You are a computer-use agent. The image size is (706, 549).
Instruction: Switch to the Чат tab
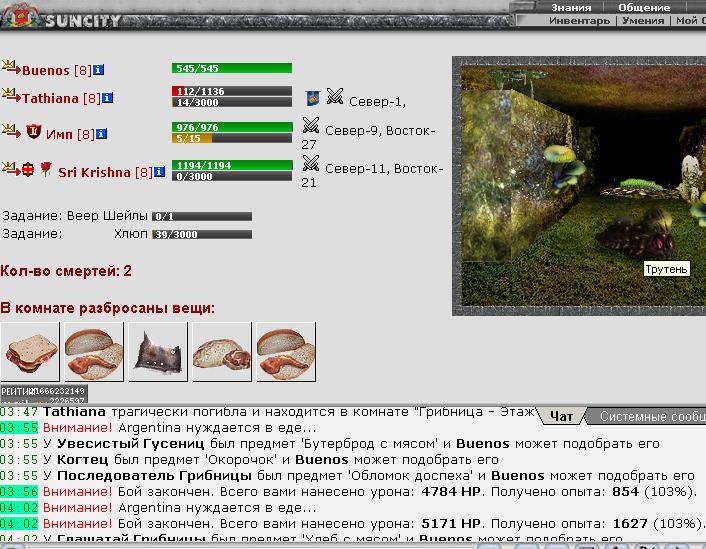point(561,416)
